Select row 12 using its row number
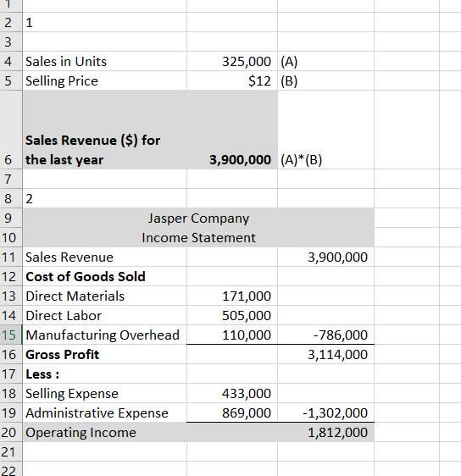 (11, 276)
